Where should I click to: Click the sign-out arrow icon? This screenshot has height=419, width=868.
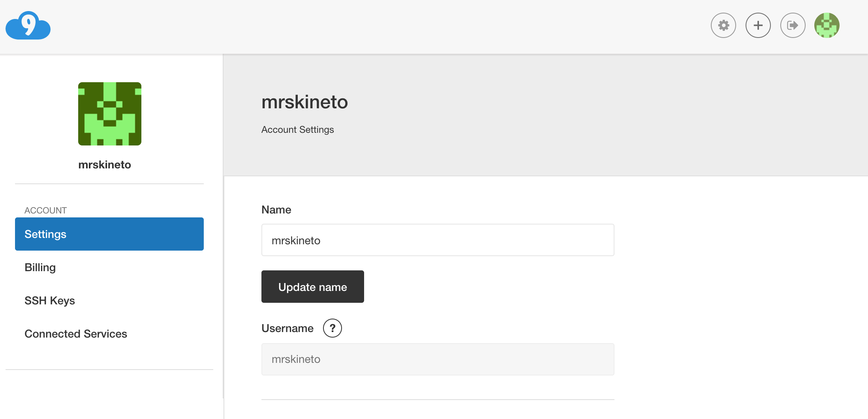click(793, 26)
